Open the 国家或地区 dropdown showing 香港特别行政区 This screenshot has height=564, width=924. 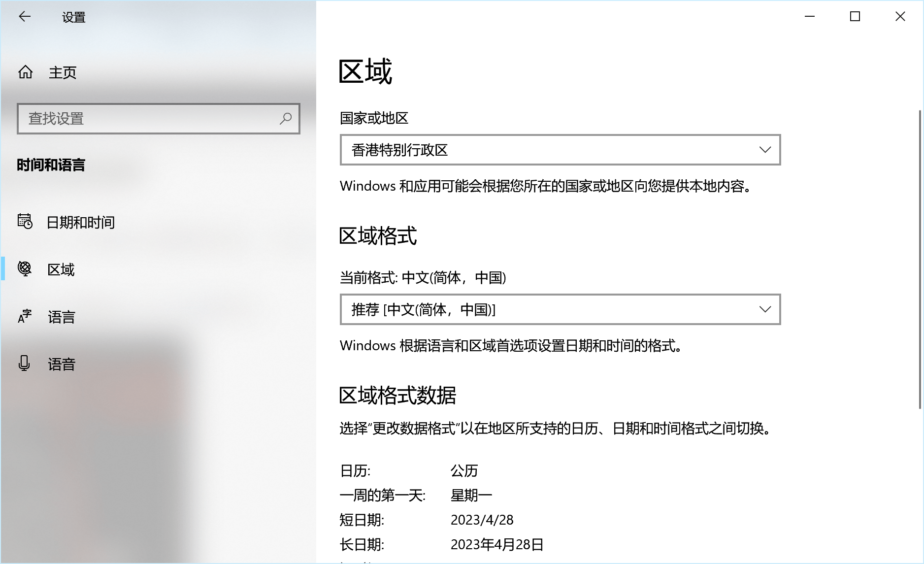pyautogui.click(x=560, y=150)
